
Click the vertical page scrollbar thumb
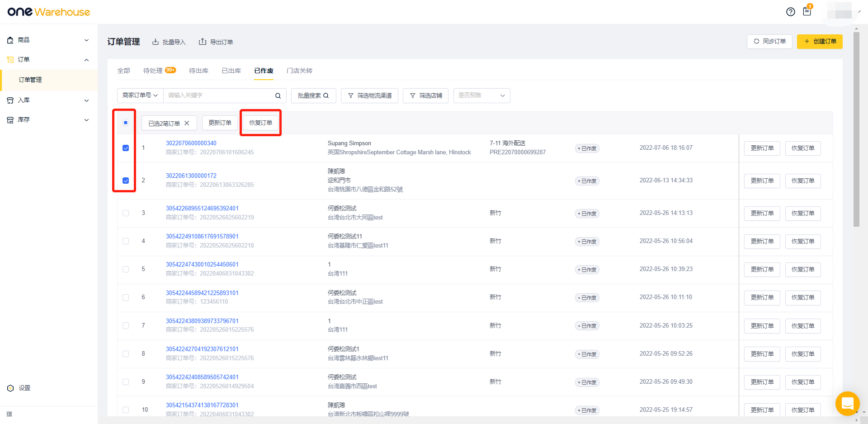pyautogui.click(x=856, y=129)
